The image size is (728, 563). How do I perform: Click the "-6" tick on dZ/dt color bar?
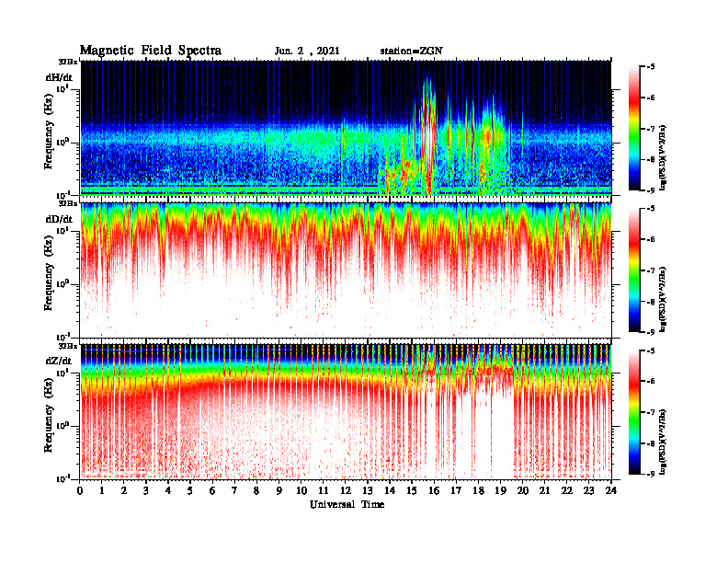point(650,381)
